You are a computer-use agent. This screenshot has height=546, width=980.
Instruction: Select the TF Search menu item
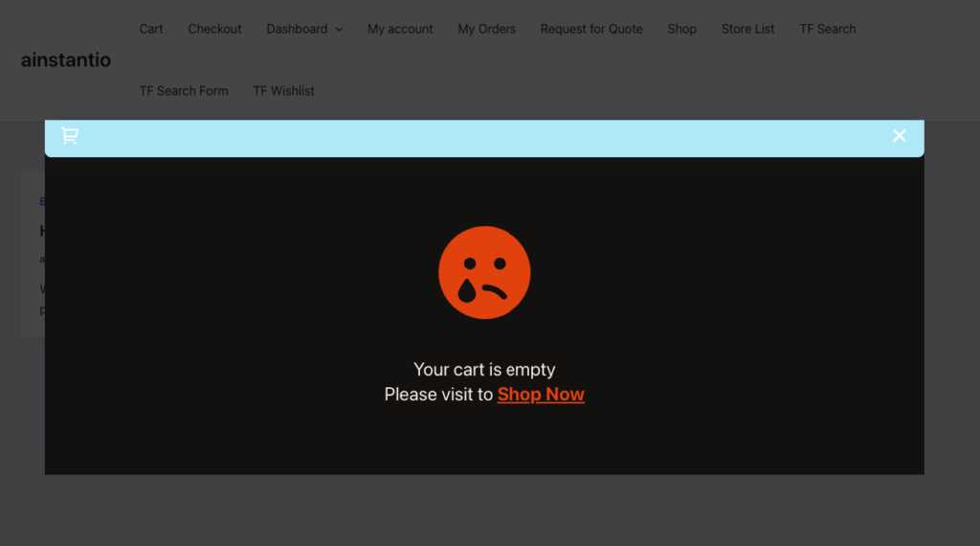827,29
